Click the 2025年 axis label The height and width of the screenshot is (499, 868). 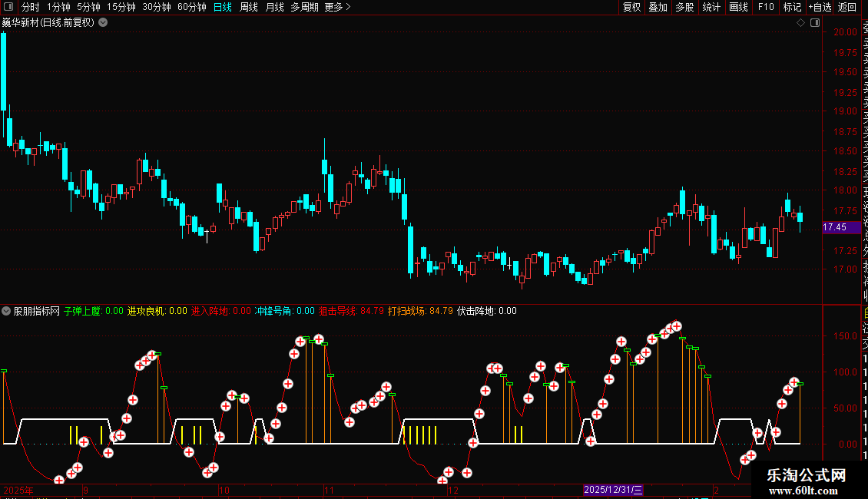[x=18, y=490]
